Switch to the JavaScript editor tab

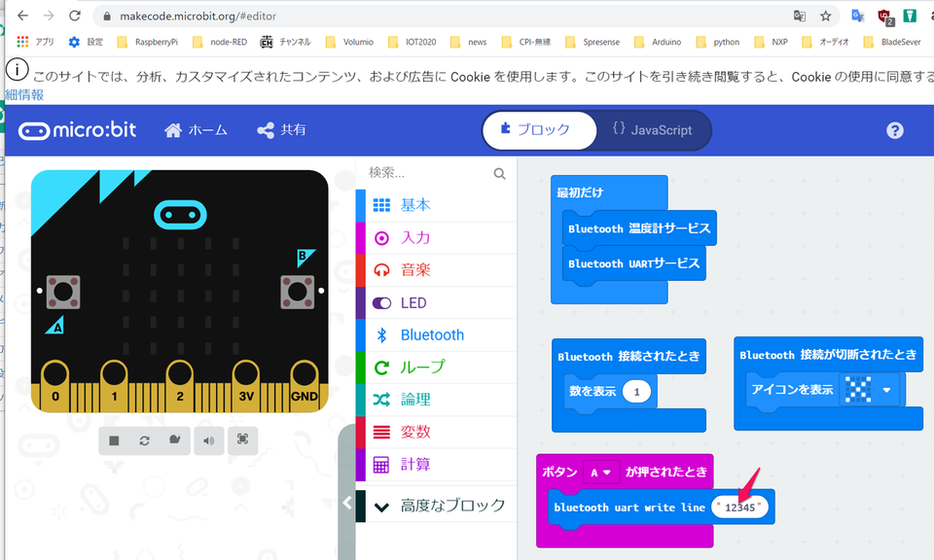tap(652, 130)
